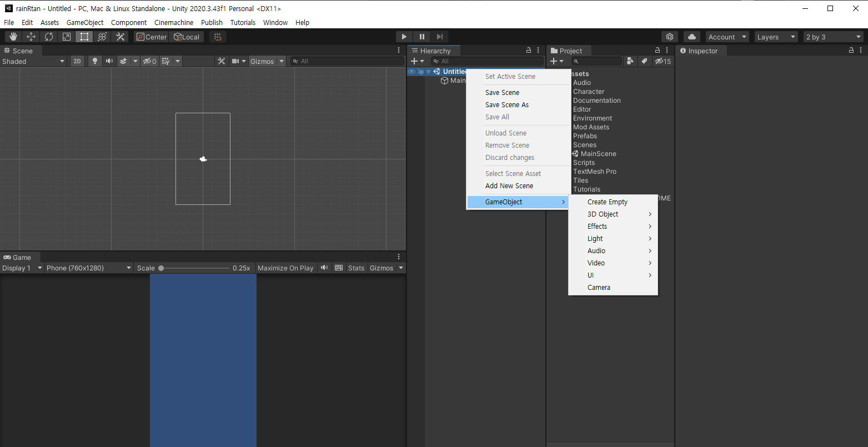Toggle Maximize On Play

coord(285,268)
